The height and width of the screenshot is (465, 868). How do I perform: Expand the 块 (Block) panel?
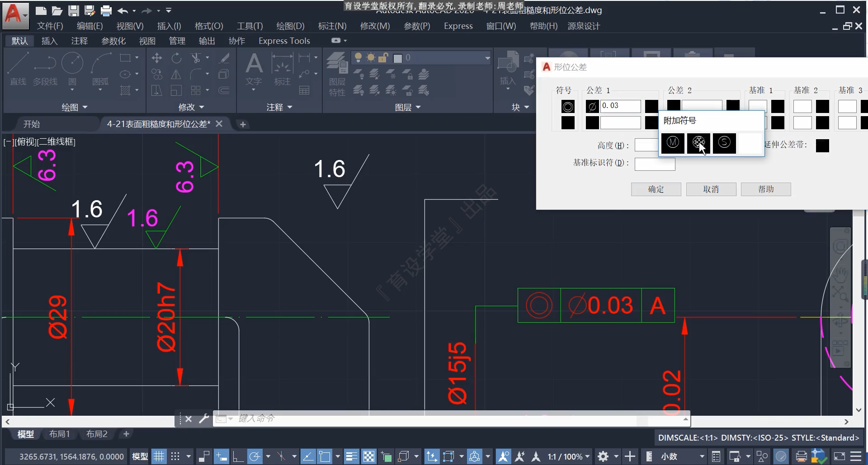[x=520, y=107]
